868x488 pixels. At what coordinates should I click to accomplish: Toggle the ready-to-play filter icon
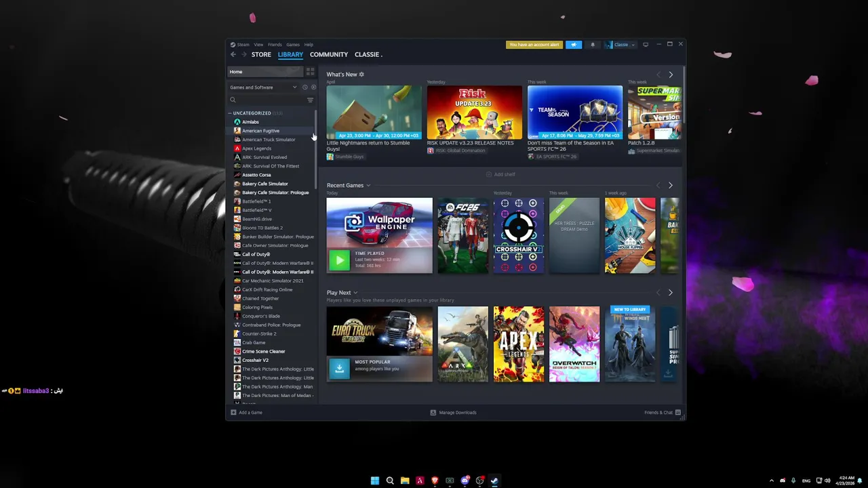coord(313,87)
